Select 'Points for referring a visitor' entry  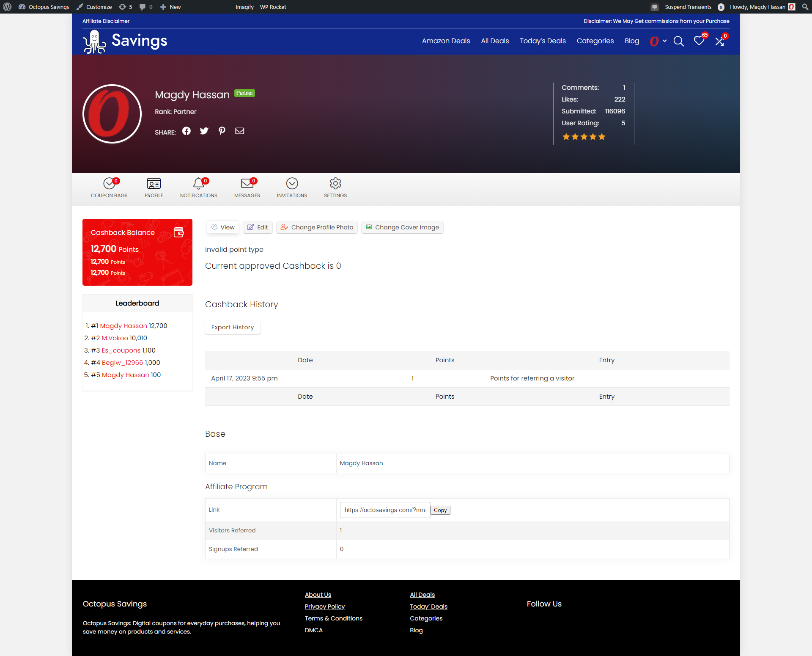tap(532, 378)
